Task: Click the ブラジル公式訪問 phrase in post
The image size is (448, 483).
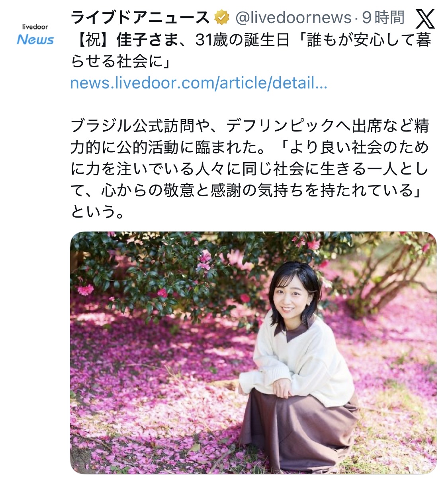Action: 133,126
